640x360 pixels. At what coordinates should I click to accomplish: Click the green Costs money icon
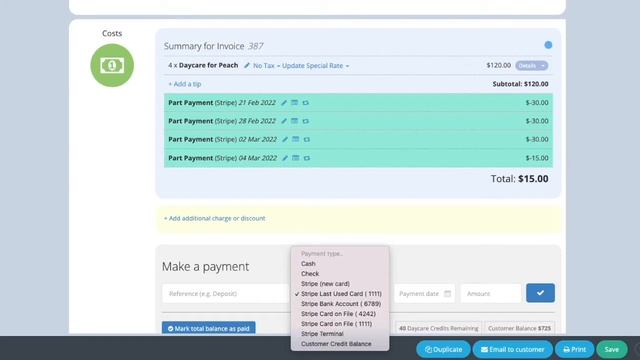pos(112,65)
